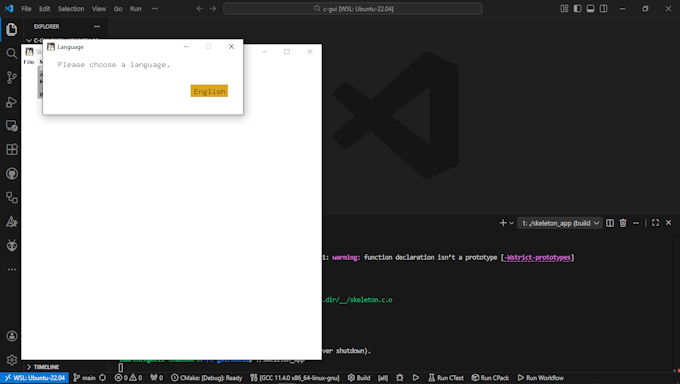The width and height of the screenshot is (680, 384).
Task: Open Customize Layout icon in title bar
Action: (564, 9)
